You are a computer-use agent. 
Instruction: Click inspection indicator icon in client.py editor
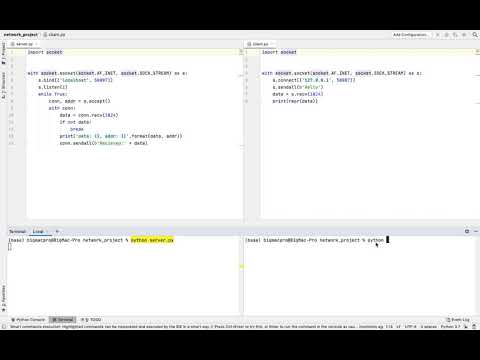coord(477,52)
